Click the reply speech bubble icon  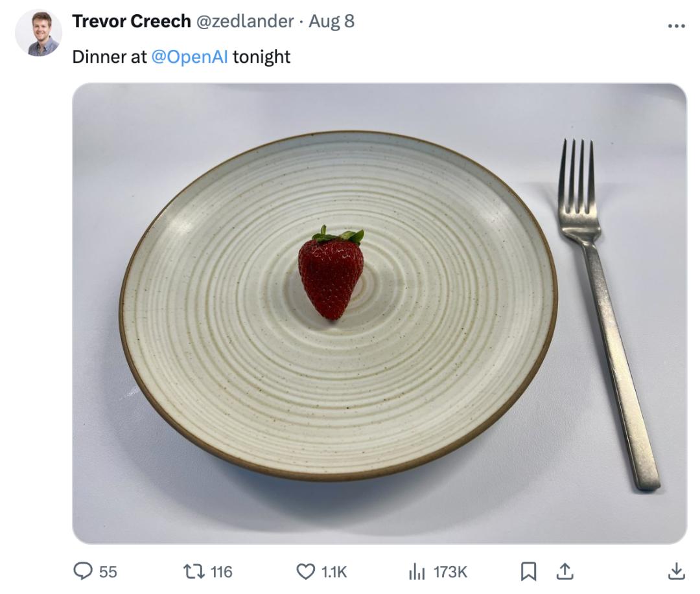(84, 571)
